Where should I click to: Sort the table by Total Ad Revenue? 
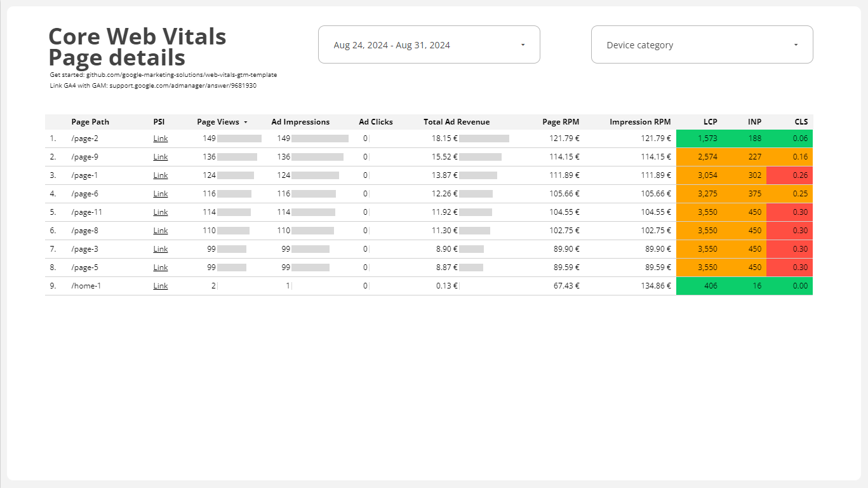point(457,121)
